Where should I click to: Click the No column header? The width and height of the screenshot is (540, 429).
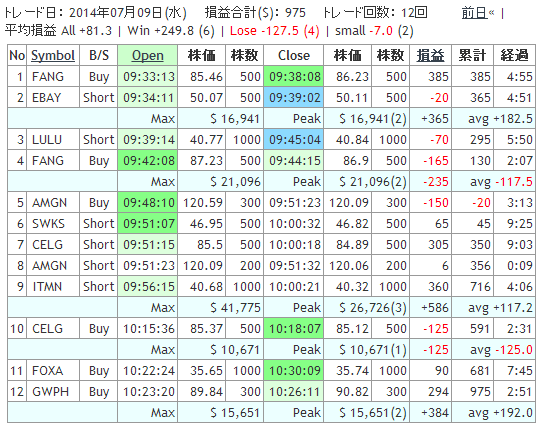coord(17,55)
